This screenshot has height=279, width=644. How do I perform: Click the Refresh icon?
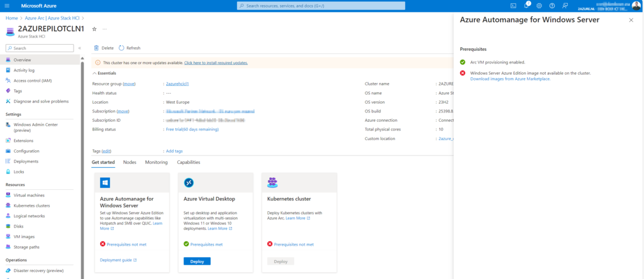[121, 48]
